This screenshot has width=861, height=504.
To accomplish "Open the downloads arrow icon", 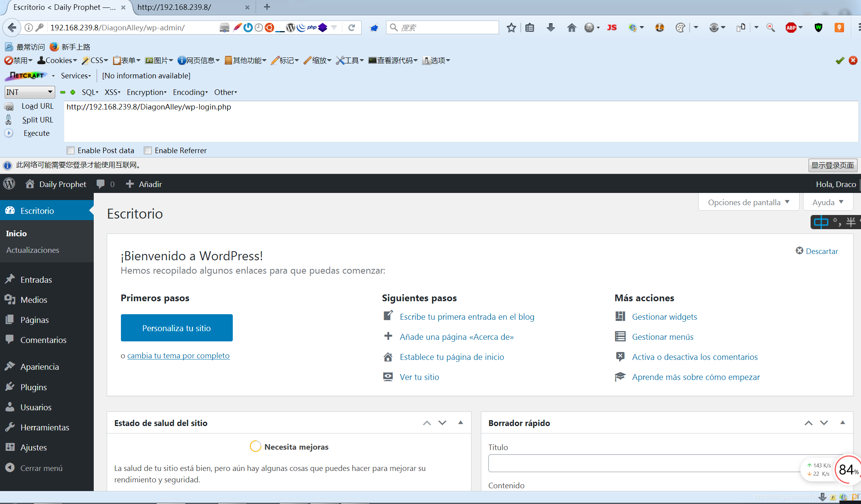I will coord(551,28).
